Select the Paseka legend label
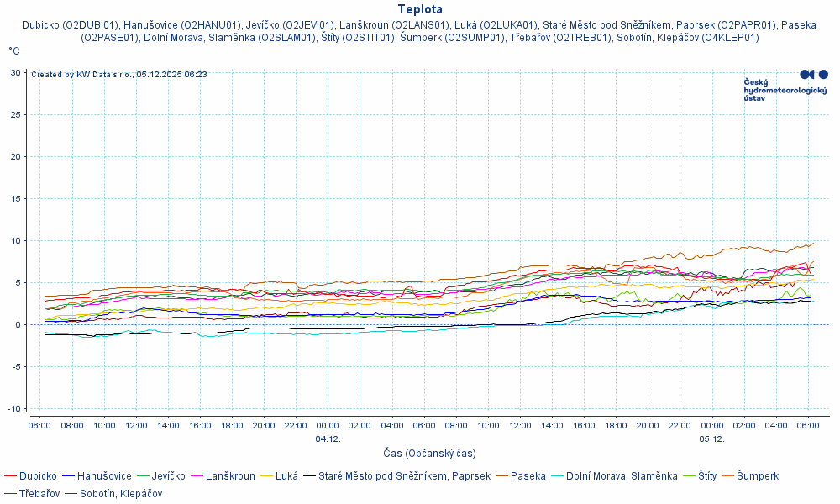Viewport: 840px width, 504px height. [x=528, y=476]
